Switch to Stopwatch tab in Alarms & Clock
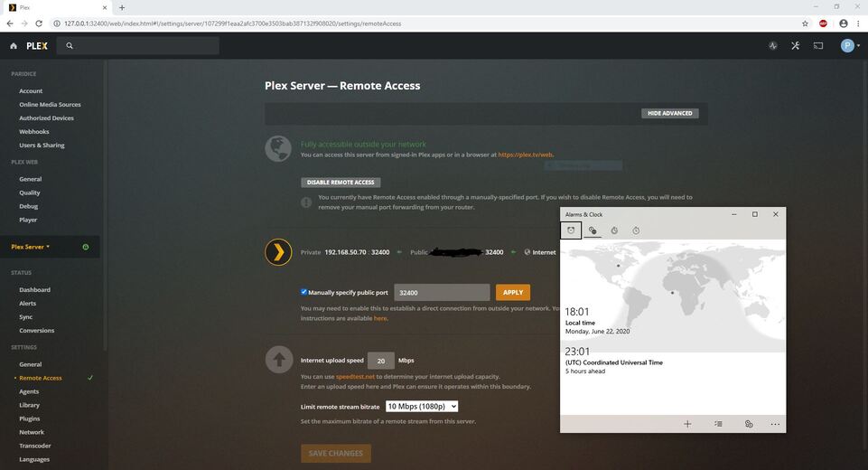 tap(636, 230)
